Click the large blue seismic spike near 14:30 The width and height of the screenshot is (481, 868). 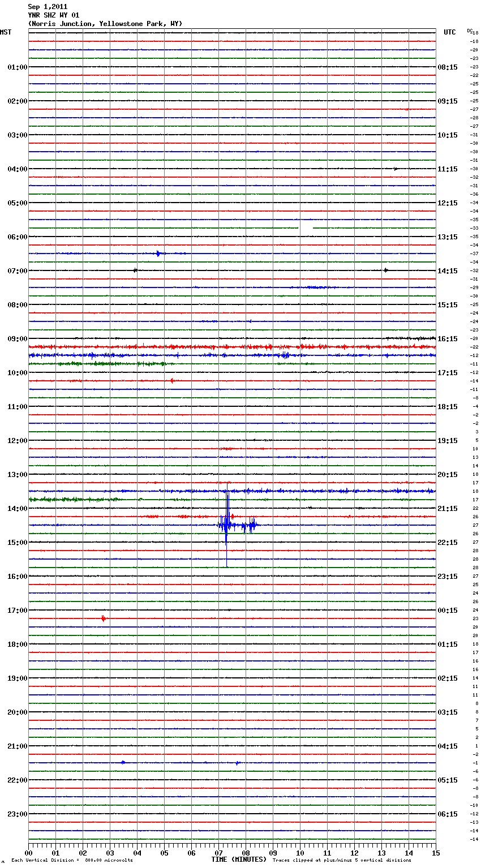[227, 525]
